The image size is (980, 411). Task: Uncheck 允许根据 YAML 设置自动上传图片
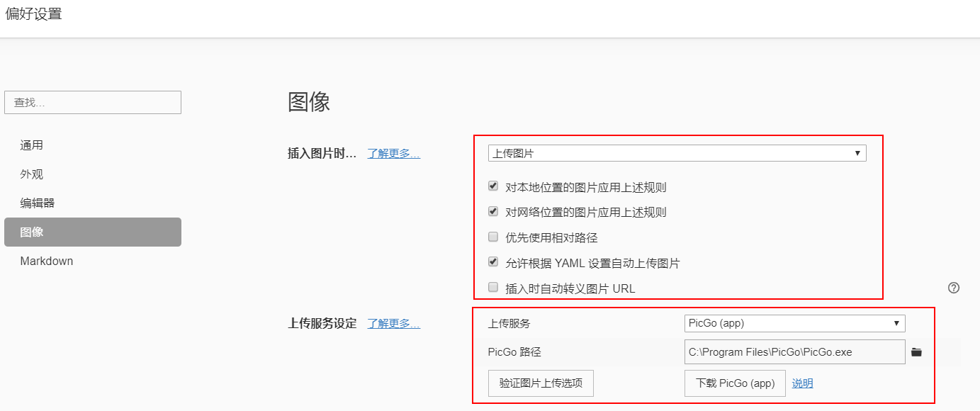[493, 261]
